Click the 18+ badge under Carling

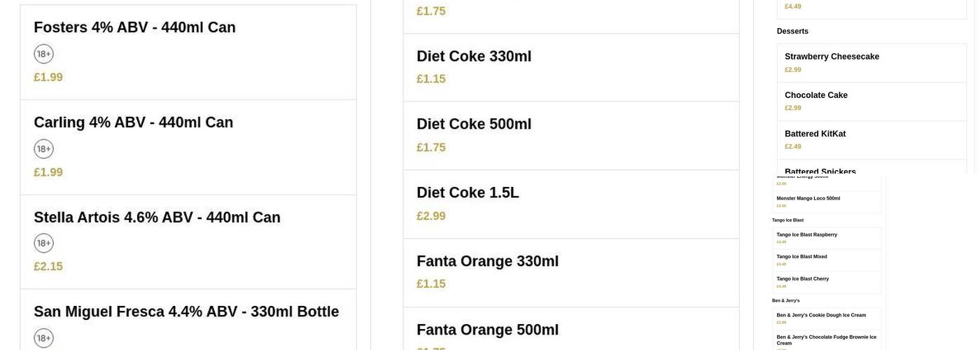point(43,149)
